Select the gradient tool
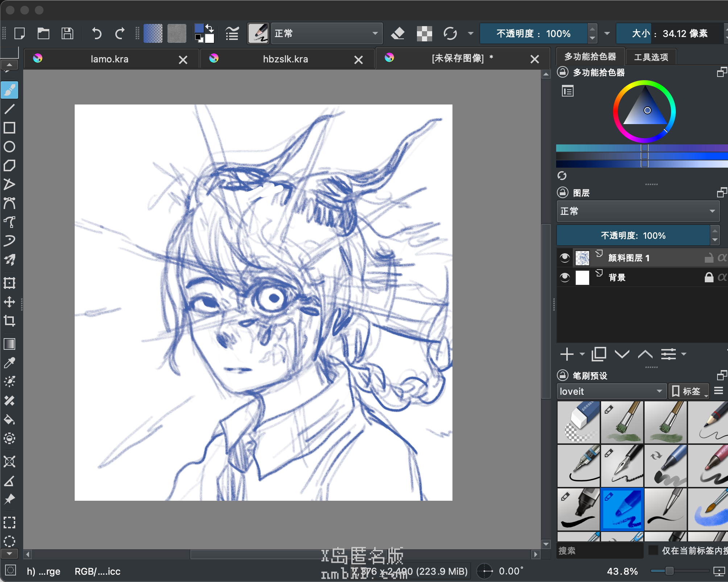This screenshot has width=728, height=582. [x=10, y=344]
